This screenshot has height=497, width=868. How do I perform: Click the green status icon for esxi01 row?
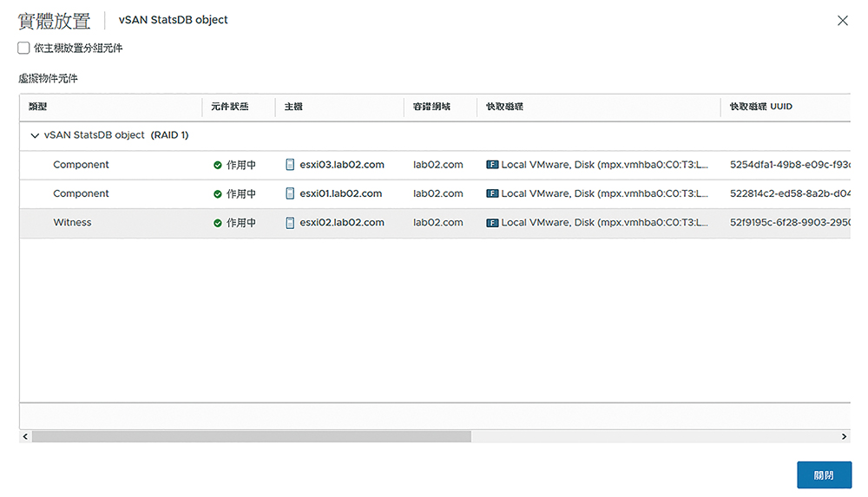218,193
